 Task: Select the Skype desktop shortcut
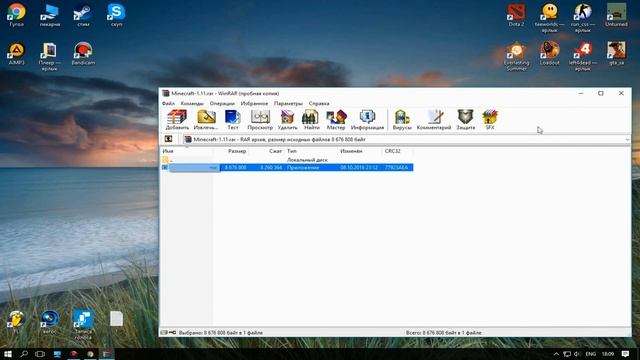116,15
